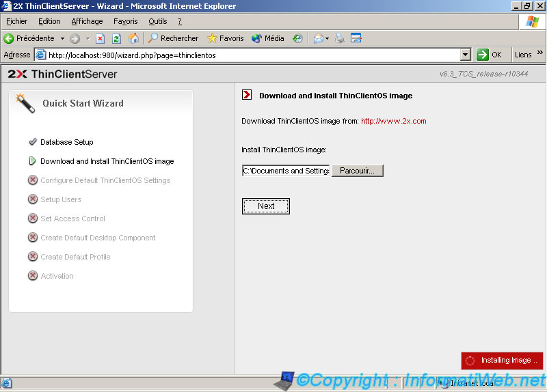Open the Rechercher search pane
The image size is (547, 392).
point(173,38)
